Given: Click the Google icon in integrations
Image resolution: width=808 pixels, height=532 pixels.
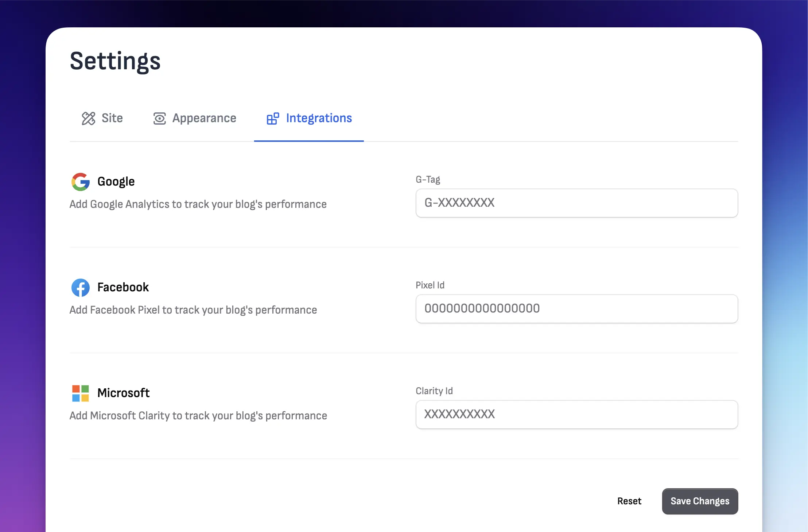Looking at the screenshot, I should click(x=80, y=181).
